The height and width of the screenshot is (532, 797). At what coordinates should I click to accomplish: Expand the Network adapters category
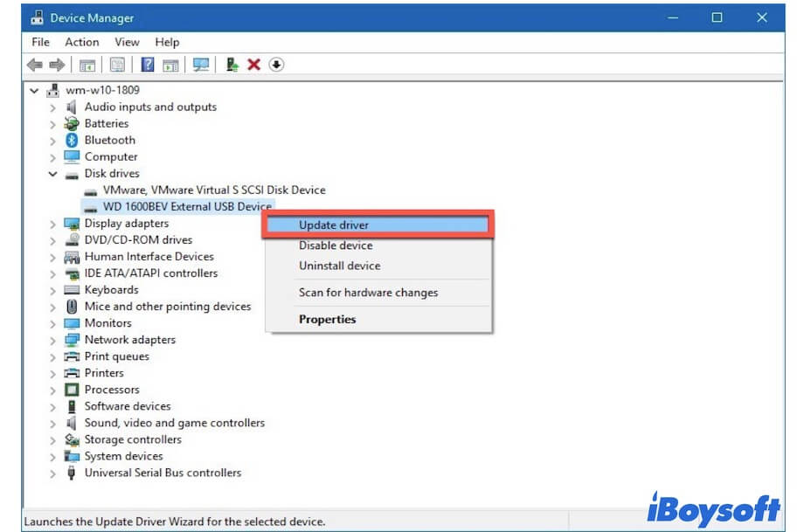tap(52, 339)
